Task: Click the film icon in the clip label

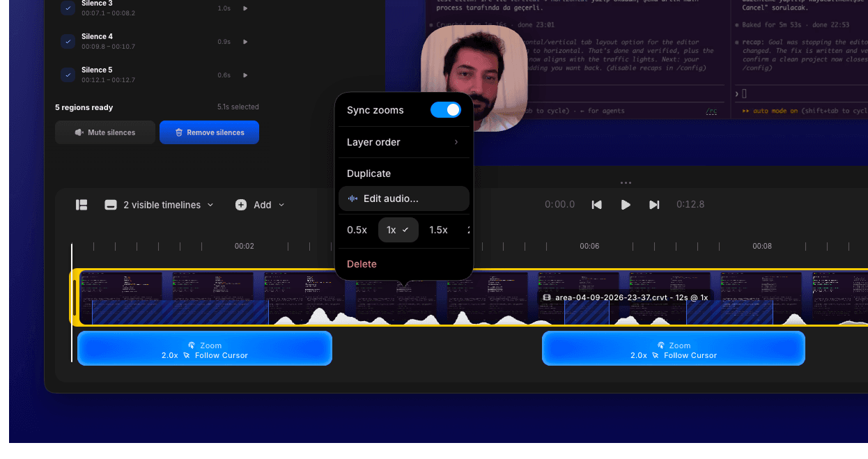Action: click(547, 297)
